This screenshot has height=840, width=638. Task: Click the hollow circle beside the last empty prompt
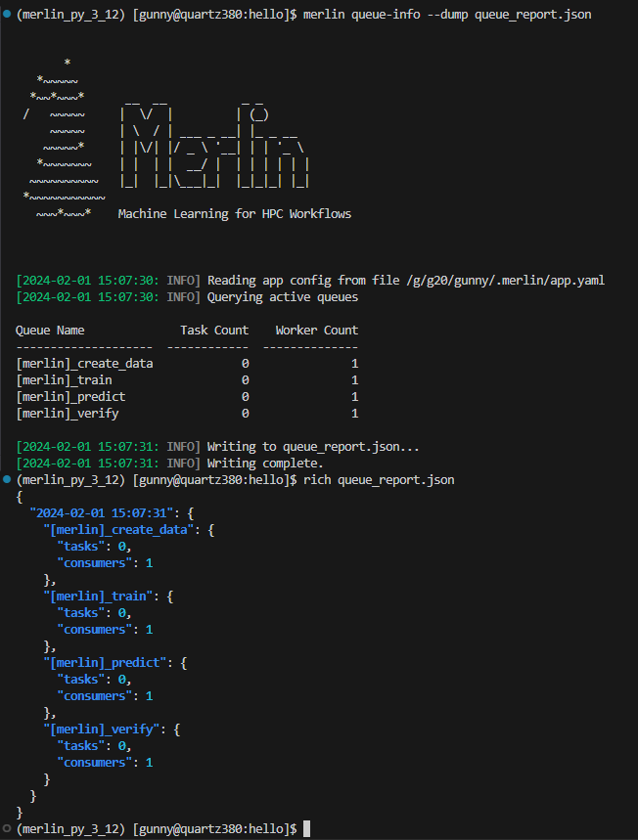click(x=7, y=828)
